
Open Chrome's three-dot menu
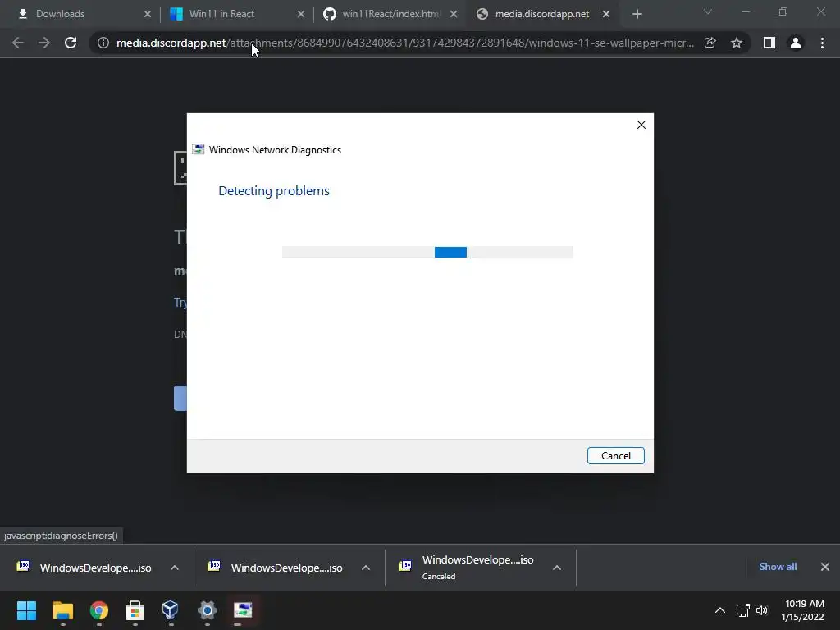click(x=822, y=43)
